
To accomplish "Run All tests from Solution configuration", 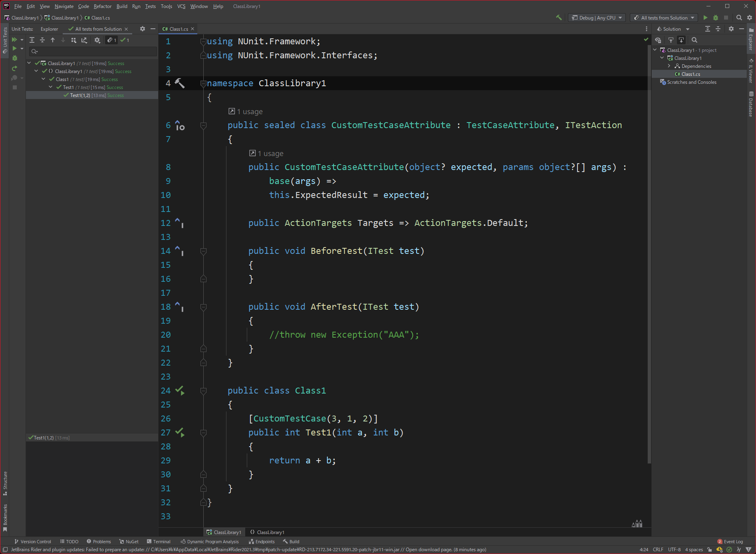I will [705, 18].
